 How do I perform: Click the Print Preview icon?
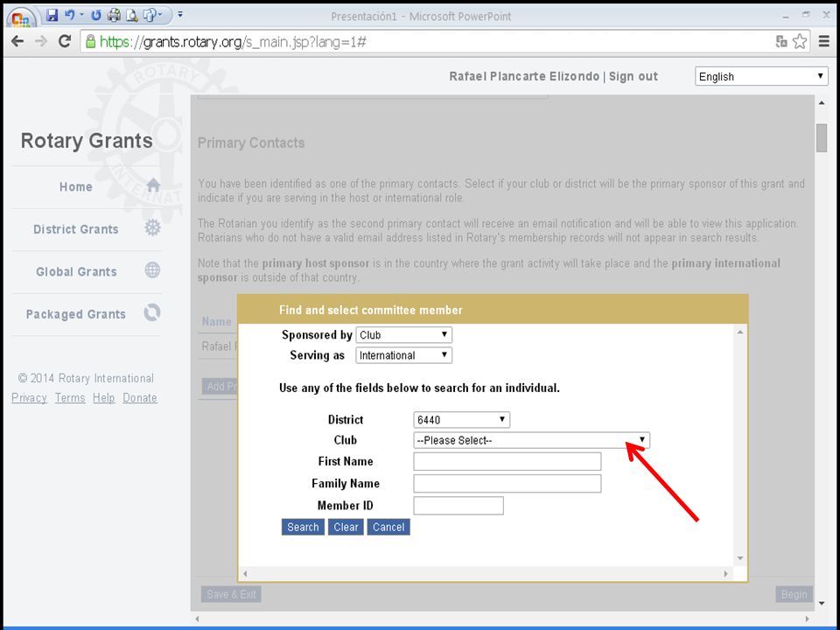click(131, 15)
